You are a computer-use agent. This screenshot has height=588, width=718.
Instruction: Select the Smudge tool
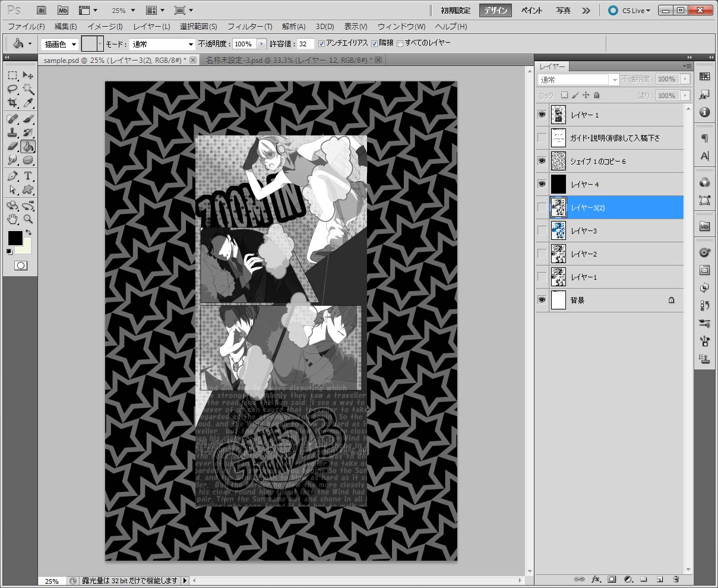tap(12, 160)
